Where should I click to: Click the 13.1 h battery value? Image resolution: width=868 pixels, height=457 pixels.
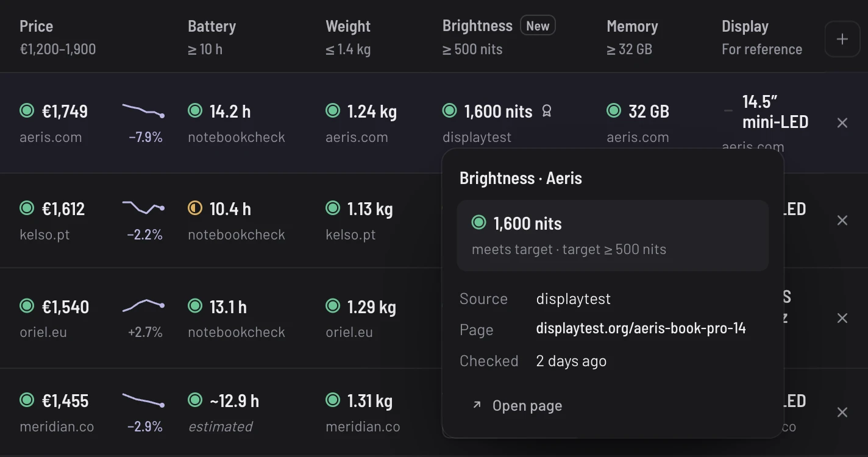click(228, 307)
